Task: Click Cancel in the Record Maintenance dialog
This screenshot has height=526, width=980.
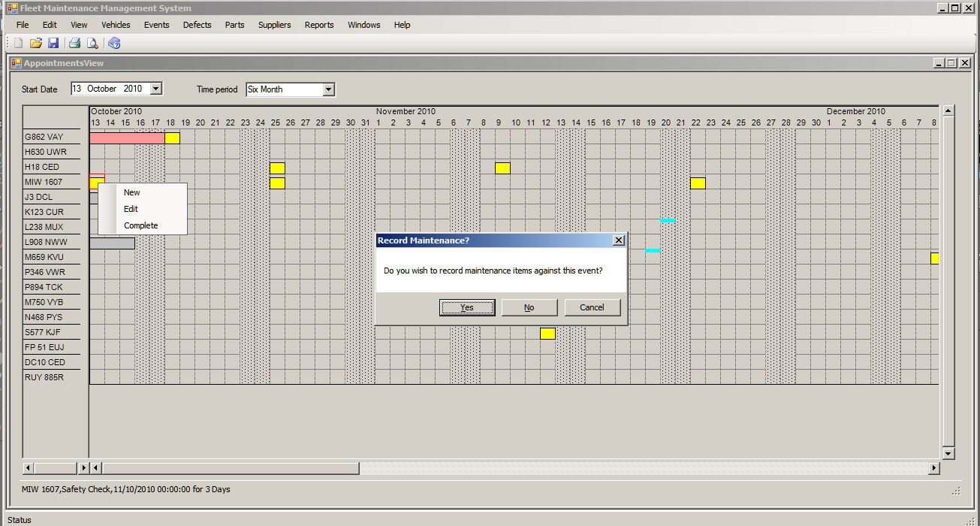Action: point(592,307)
